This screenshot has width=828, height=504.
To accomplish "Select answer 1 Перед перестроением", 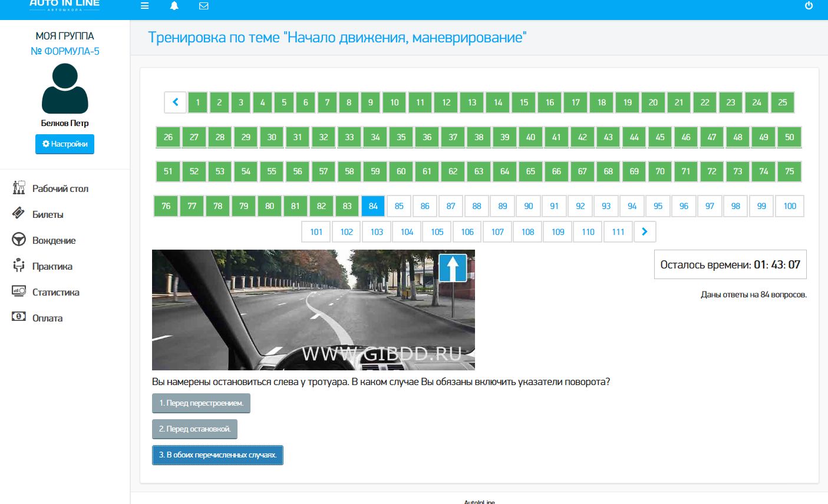I will coord(201,403).
